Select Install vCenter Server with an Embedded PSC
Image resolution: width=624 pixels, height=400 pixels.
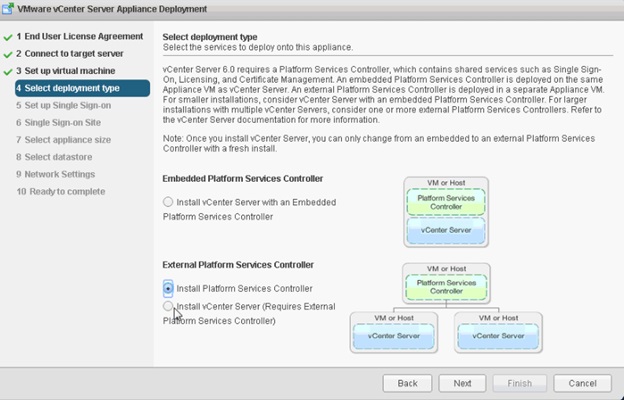(168, 202)
